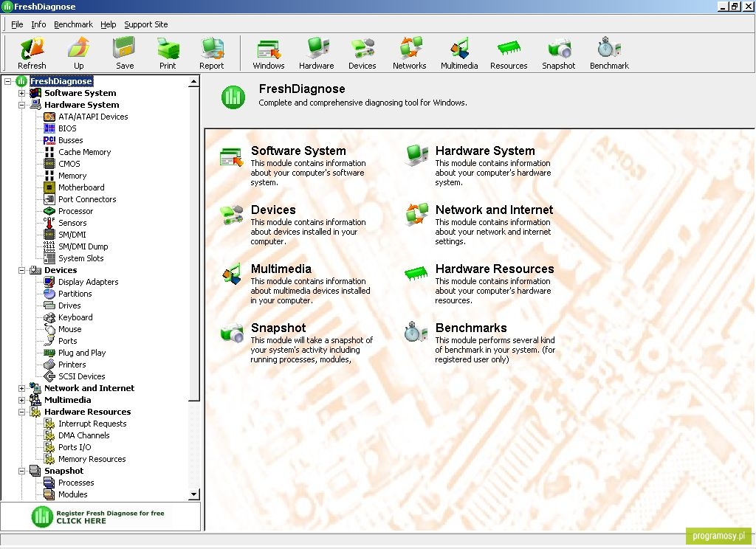This screenshot has width=756, height=549.
Task: Click the Snapshot camera icon in main panel
Action: (x=232, y=333)
